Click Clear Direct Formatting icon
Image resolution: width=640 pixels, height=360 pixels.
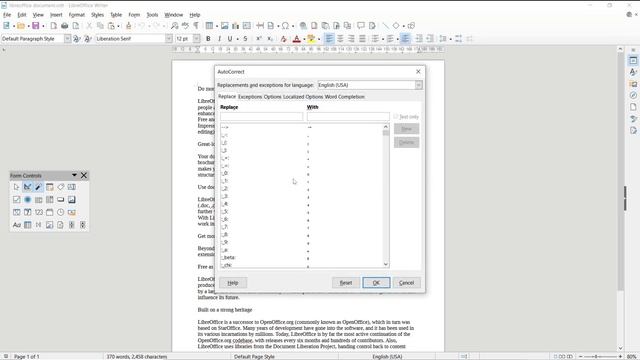283,39
